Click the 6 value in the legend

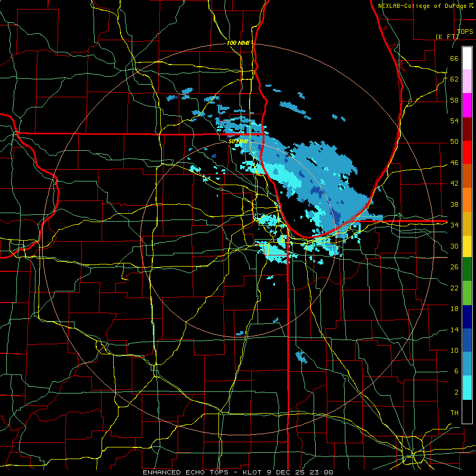point(456,371)
